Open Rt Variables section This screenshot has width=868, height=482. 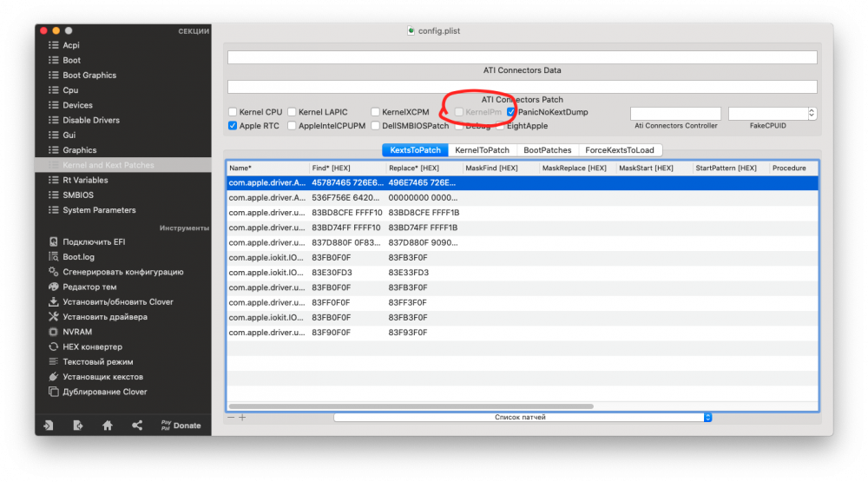coord(85,180)
